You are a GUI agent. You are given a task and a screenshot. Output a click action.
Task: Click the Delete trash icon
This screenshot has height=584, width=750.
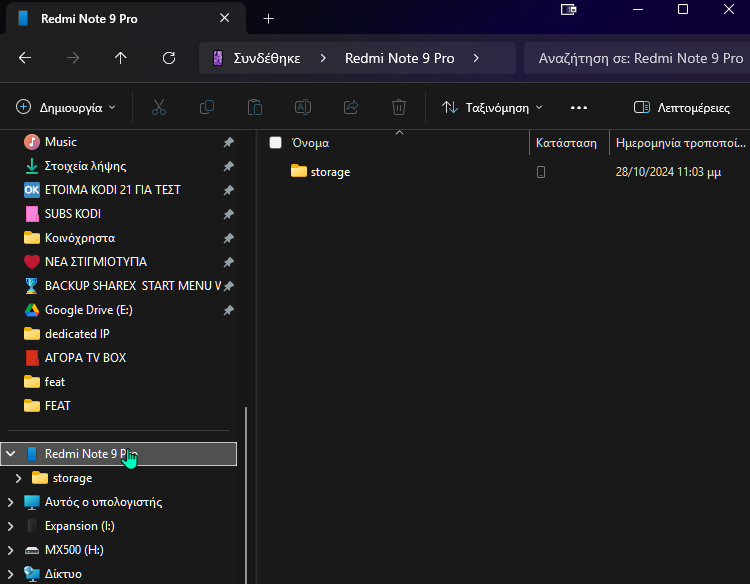click(x=399, y=108)
